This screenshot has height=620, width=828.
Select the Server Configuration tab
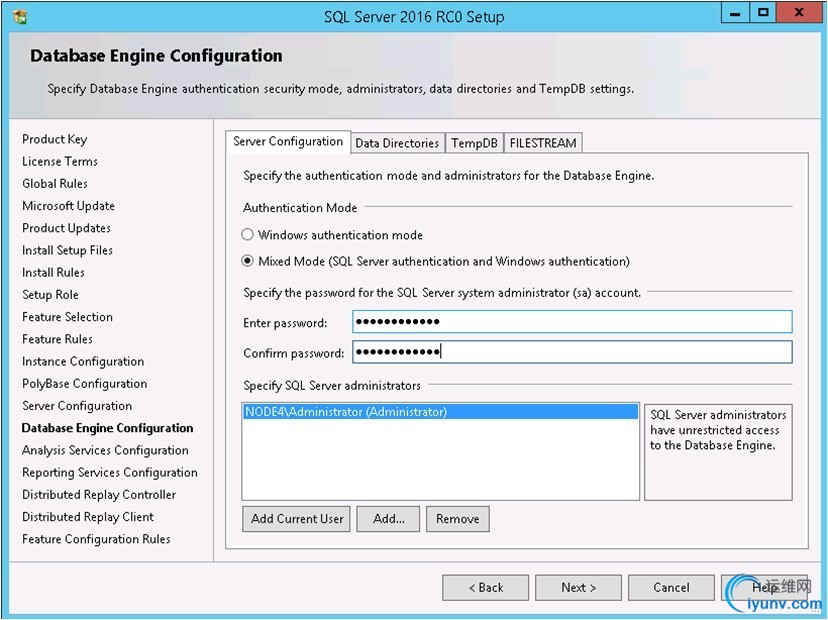tap(288, 142)
